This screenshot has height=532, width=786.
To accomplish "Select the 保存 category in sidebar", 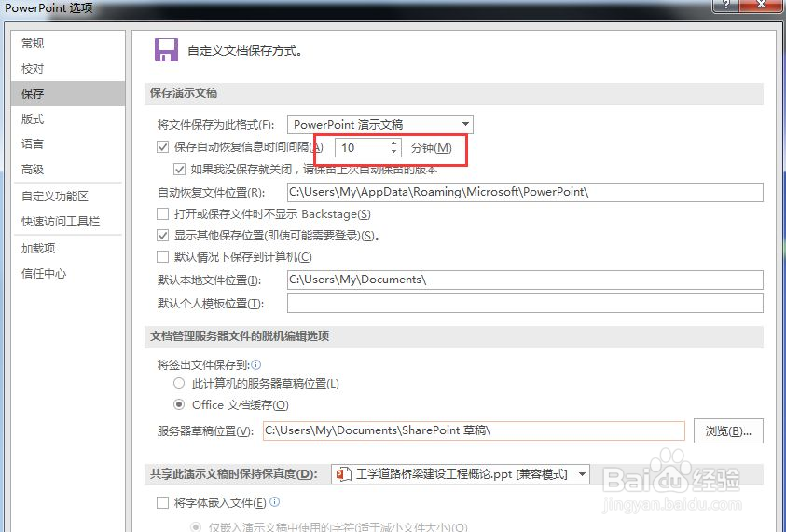I will (x=68, y=94).
